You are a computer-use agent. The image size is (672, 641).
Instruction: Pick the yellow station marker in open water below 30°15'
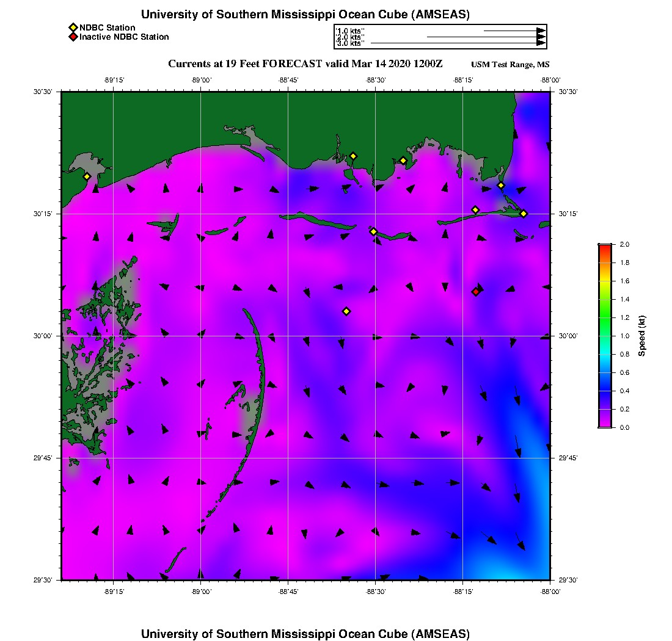[x=346, y=311]
